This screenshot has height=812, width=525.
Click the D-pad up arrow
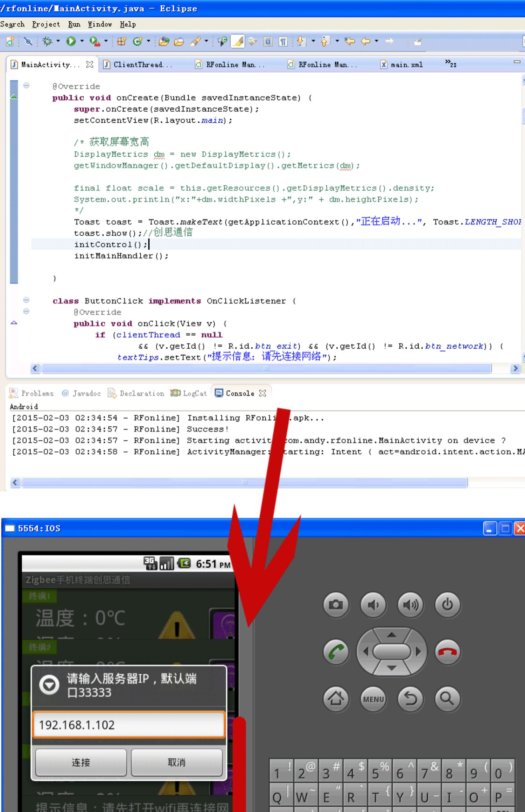(x=392, y=634)
